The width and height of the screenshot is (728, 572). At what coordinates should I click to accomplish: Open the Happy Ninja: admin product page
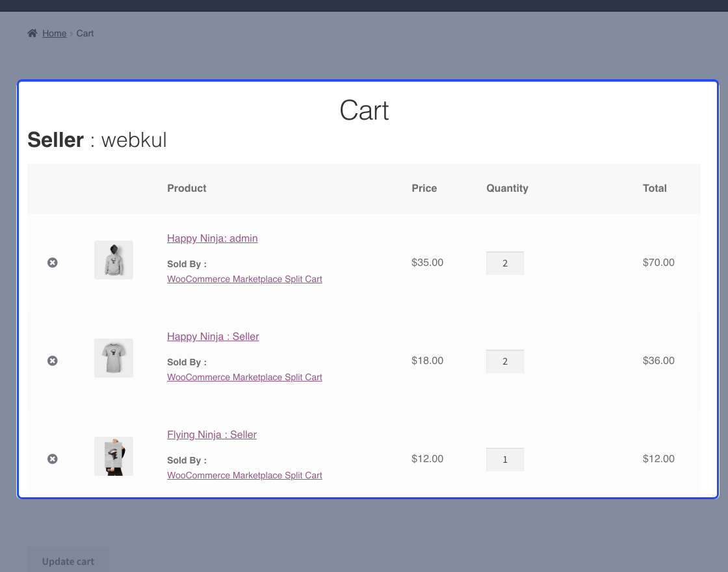coord(212,238)
